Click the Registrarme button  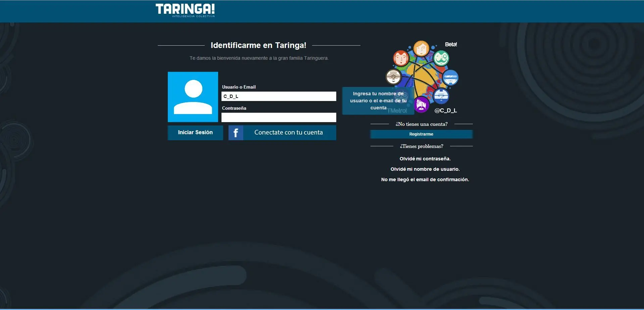click(x=421, y=134)
